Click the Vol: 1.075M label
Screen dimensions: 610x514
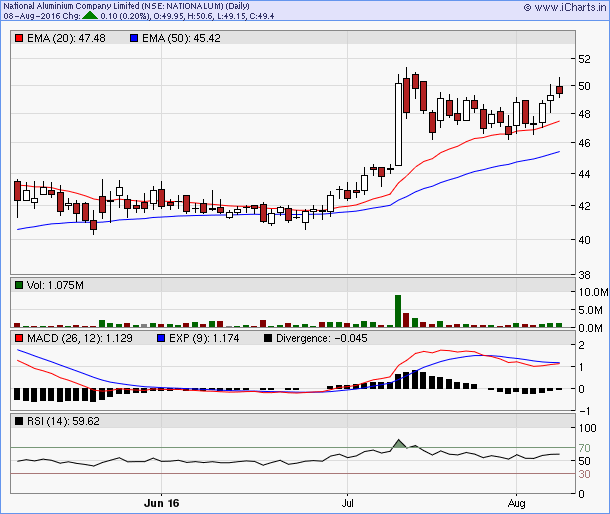click(x=55, y=285)
